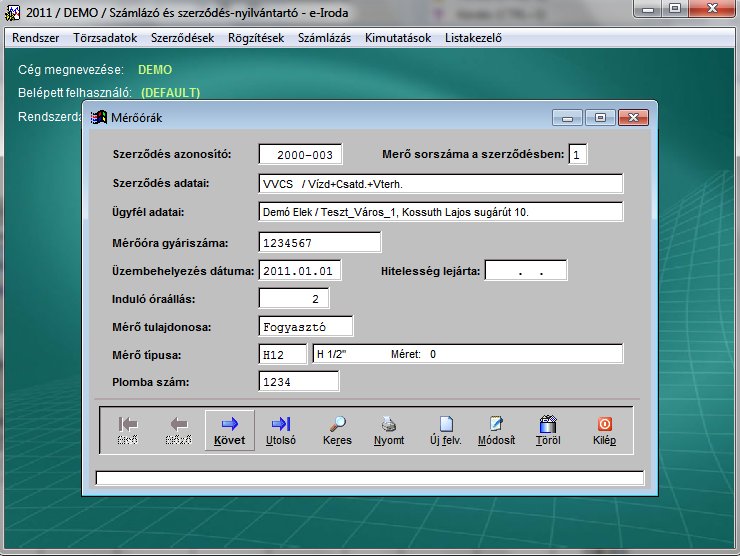Open the Listakezelő menu
740x556 pixels.
pos(471,38)
